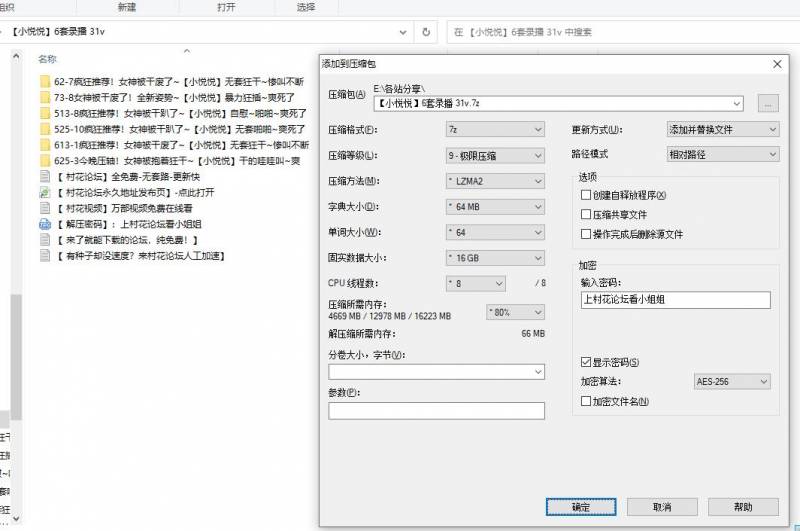Click the text file icon ending with "更新快"
This screenshot has width=800, height=531.
point(45,177)
